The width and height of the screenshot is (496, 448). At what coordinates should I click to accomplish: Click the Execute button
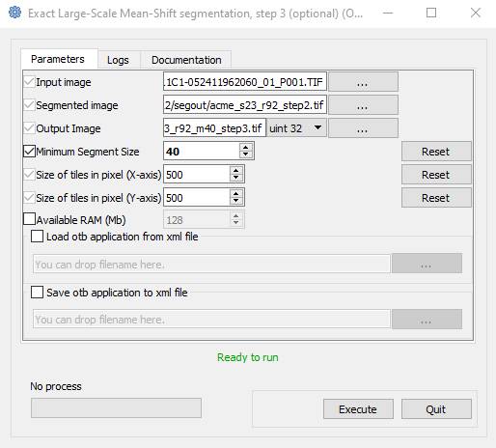point(358,409)
